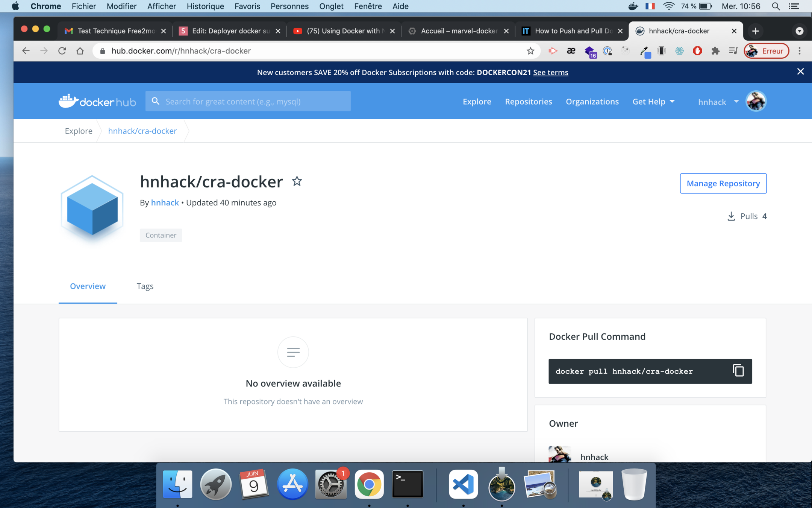812x508 pixels.
Task: Expand the Get Help dropdown
Action: pyautogui.click(x=653, y=102)
